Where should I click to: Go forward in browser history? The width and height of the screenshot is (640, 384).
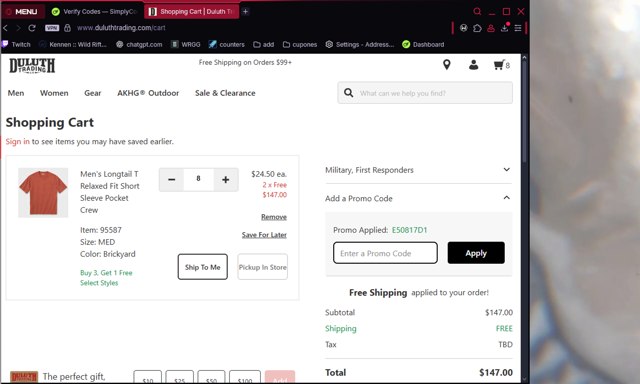click(x=18, y=28)
